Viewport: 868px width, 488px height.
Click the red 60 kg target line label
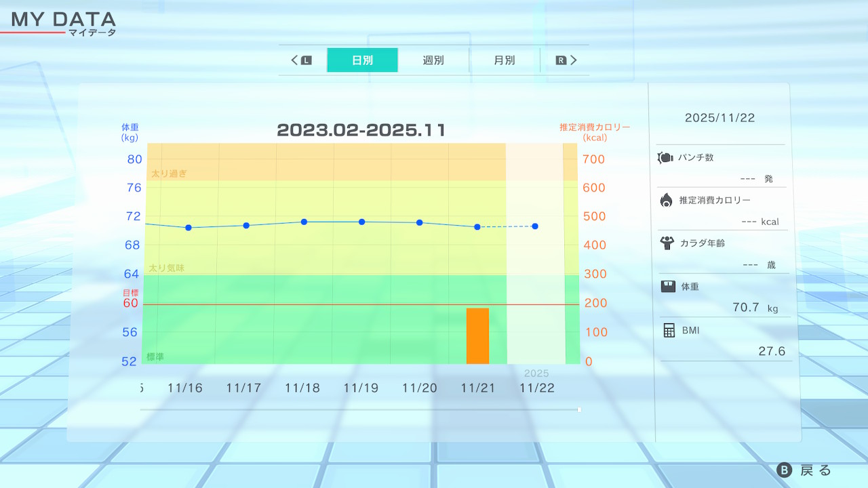click(130, 303)
